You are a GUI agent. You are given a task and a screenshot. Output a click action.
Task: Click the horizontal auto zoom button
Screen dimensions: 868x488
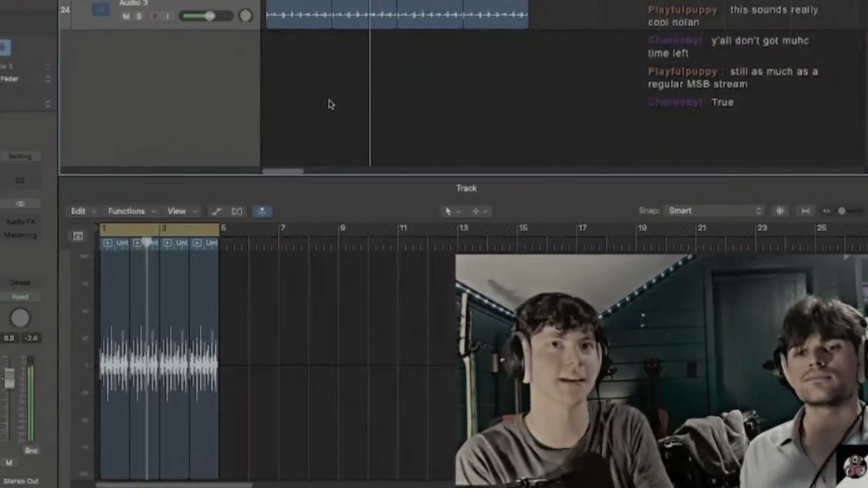click(806, 211)
